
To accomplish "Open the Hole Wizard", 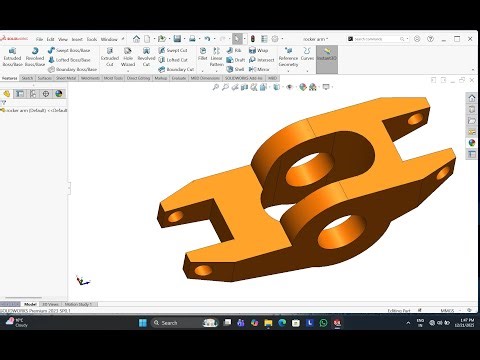I will (128, 57).
